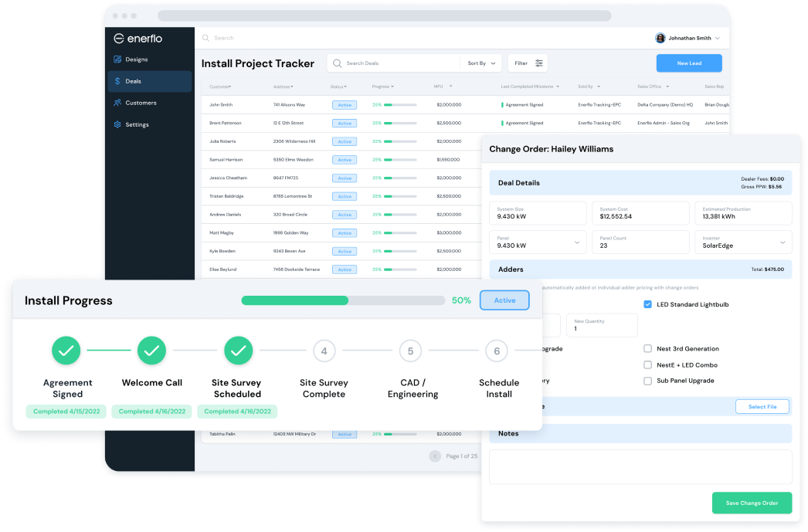
Task: Check the Sub Panel Upgrade option
Action: [x=647, y=380]
